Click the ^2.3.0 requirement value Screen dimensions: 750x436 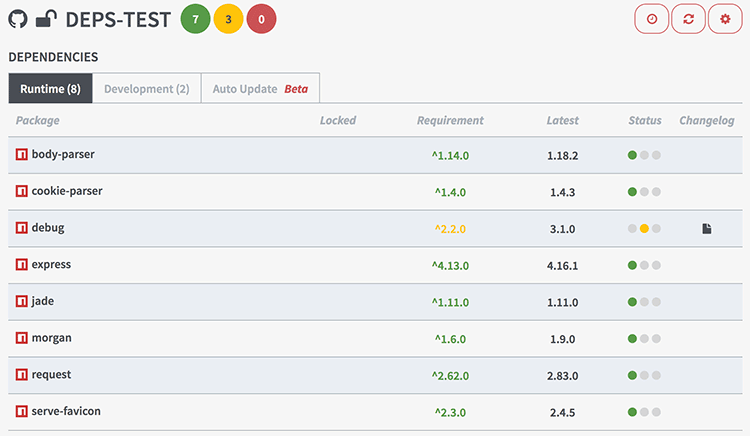click(450, 412)
